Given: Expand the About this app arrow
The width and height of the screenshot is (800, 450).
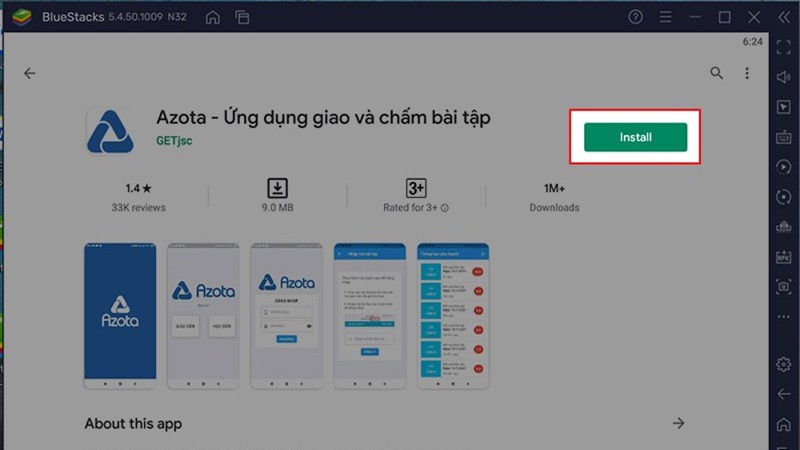Looking at the screenshot, I should point(678,423).
